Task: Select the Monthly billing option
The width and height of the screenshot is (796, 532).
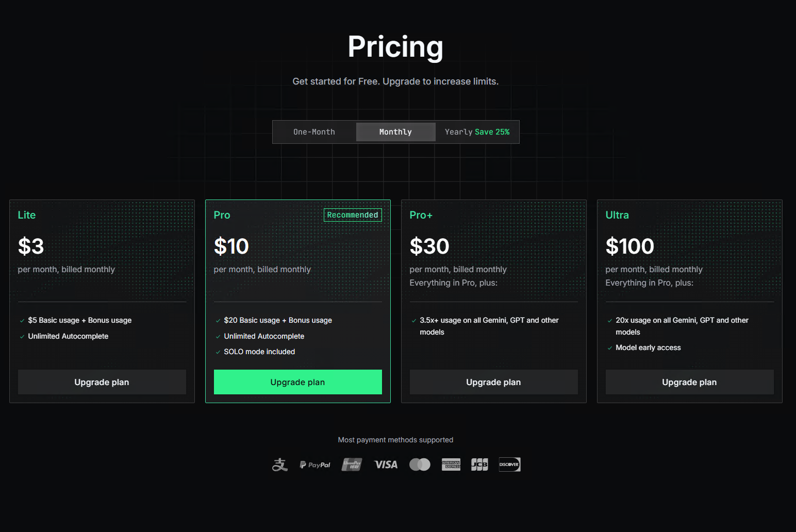Action: click(395, 132)
